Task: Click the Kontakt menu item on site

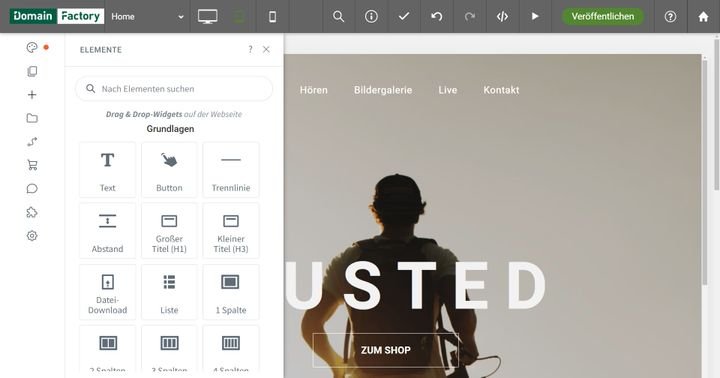Action: pos(501,90)
